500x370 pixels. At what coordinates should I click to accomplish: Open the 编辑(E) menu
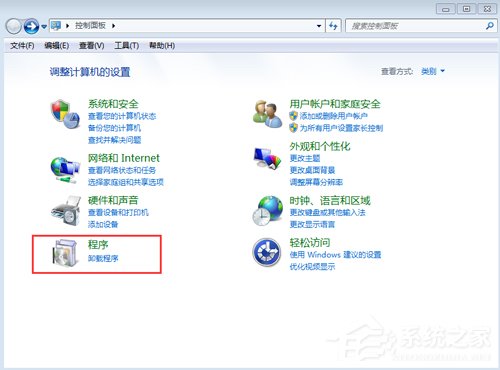click(x=57, y=45)
